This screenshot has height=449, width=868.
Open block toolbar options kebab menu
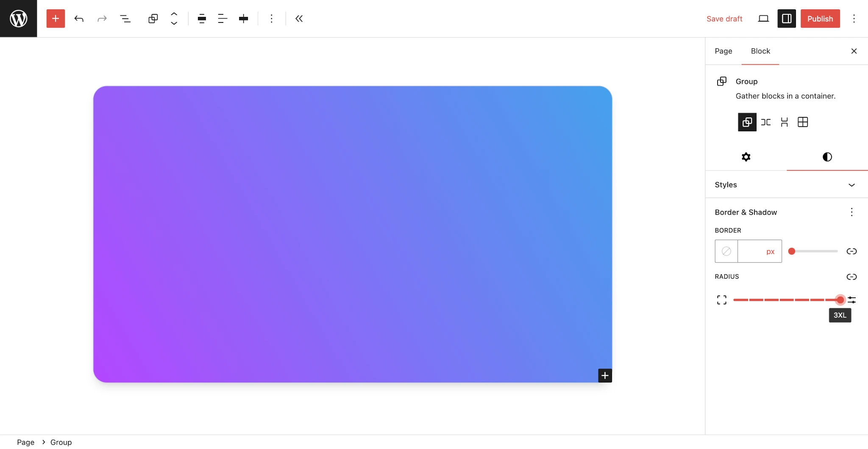click(x=271, y=19)
